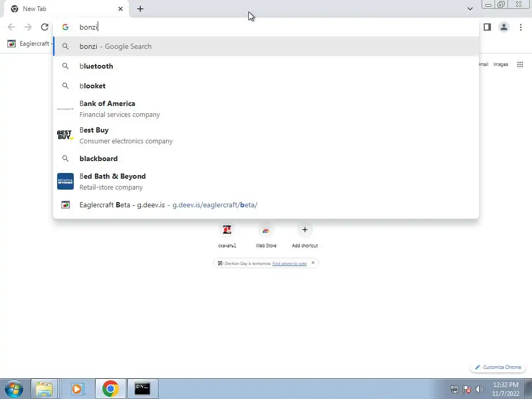Screen dimensions: 532x399
Task: Open the Eaglercraft bookmark in bookmarks bar
Action: click(29, 44)
